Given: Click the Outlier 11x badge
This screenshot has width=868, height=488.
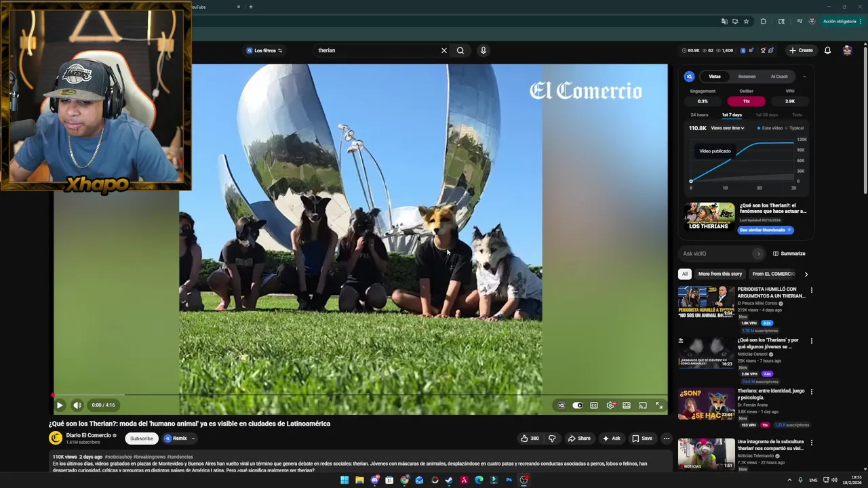Looking at the screenshot, I should pos(746,101).
